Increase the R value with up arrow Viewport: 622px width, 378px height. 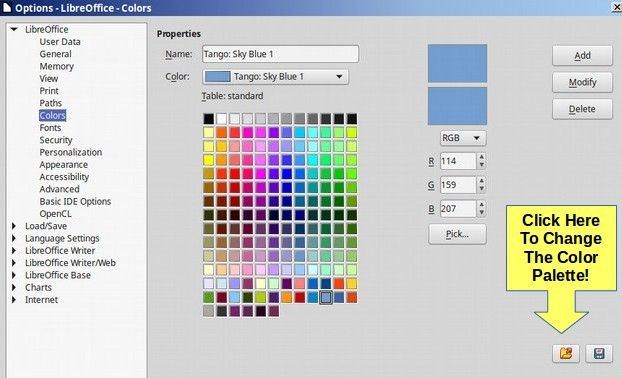(481, 157)
